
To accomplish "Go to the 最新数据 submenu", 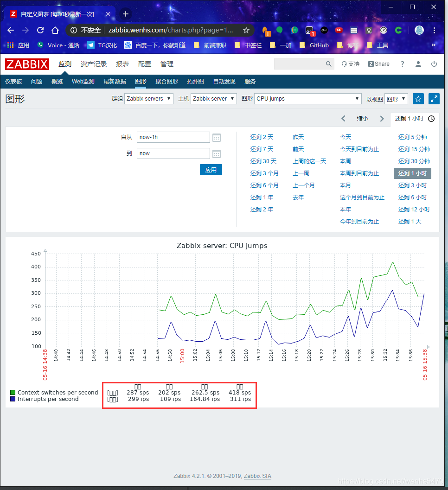I will pos(115,81).
